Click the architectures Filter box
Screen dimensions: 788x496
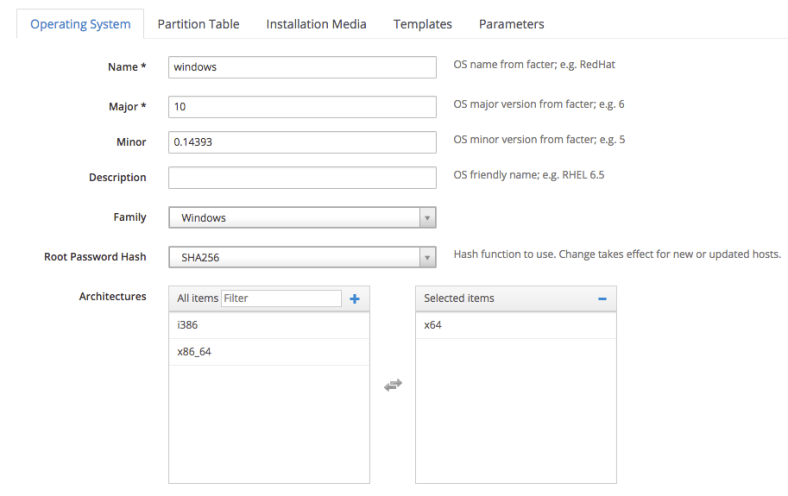[281, 298]
